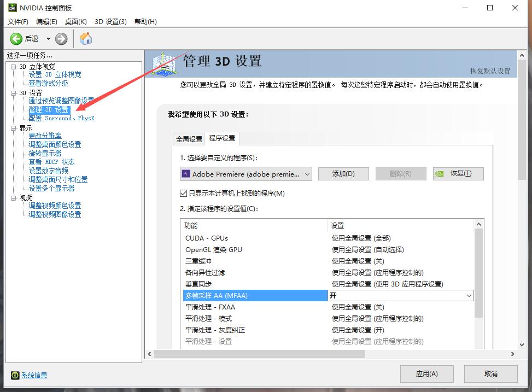Collapse the 3D 设置 tree node

click(14, 93)
